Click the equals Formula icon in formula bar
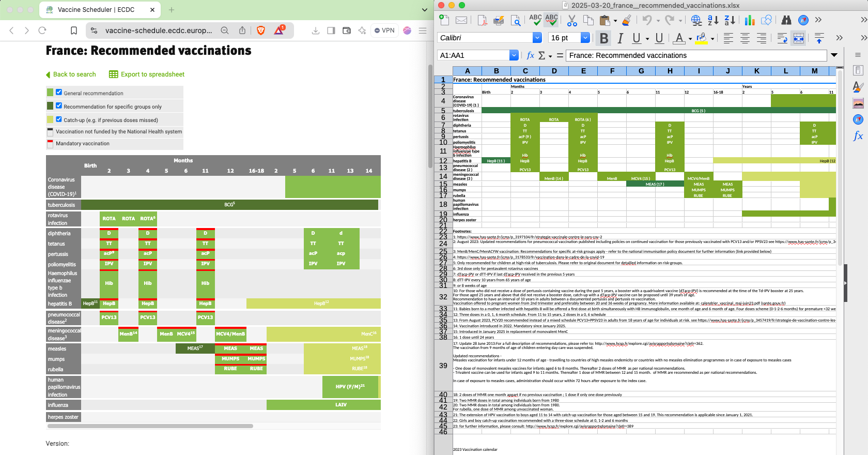 pyautogui.click(x=560, y=55)
